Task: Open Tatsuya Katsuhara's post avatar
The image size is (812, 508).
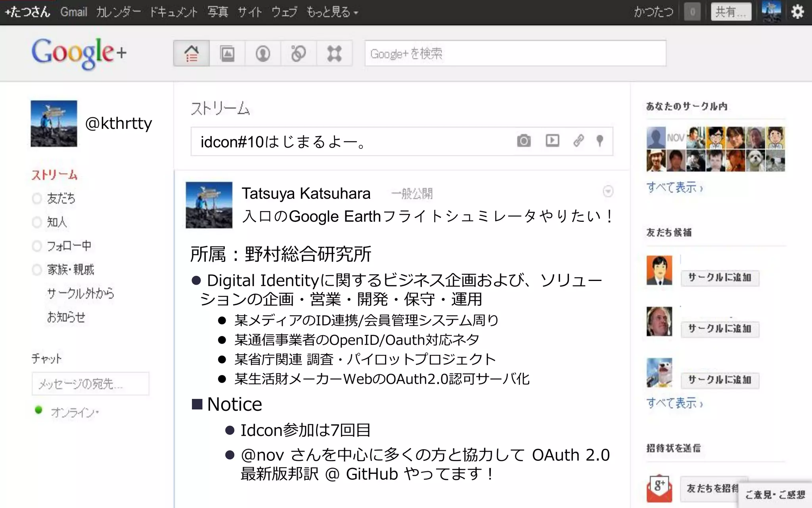Action: (209, 205)
